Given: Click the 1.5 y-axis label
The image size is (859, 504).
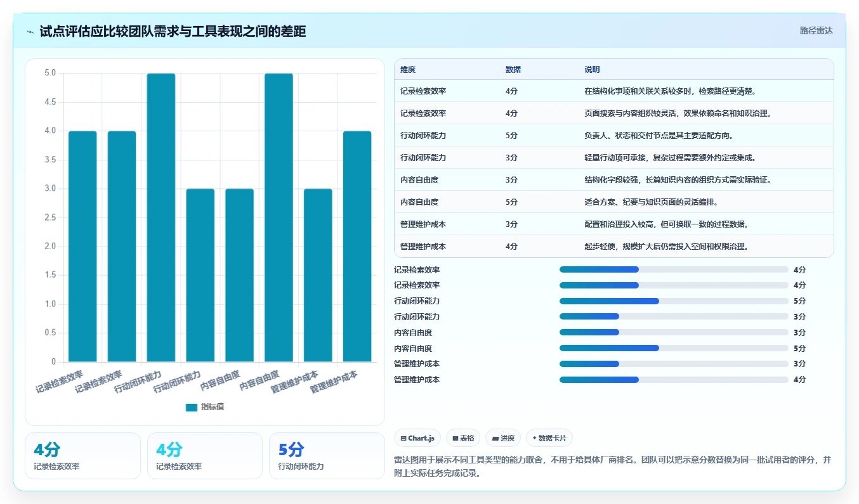Looking at the screenshot, I should 50,275.
